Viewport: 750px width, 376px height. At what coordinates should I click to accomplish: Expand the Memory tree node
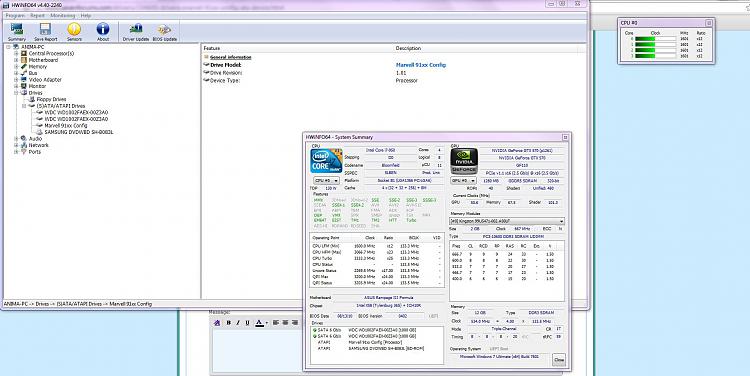(16, 66)
